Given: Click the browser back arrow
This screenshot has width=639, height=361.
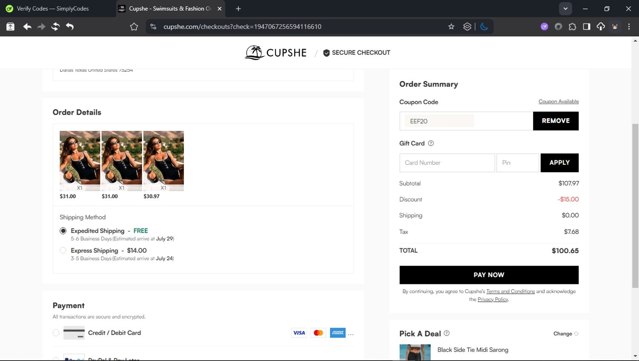Looking at the screenshot, I should [x=27, y=26].
